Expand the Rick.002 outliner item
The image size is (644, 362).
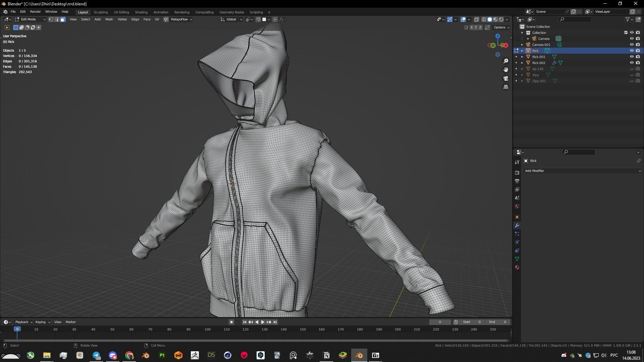click(x=522, y=63)
